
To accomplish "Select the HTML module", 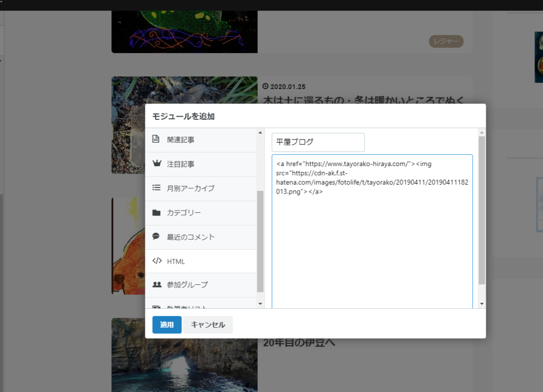I will click(201, 262).
